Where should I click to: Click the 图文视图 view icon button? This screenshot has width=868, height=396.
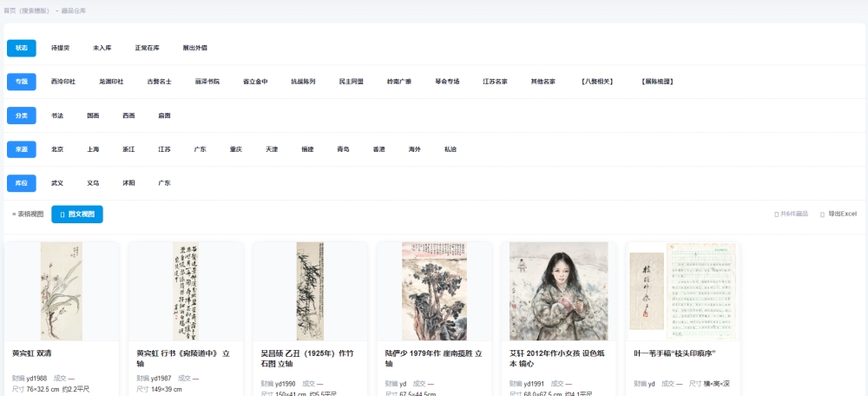point(77,214)
